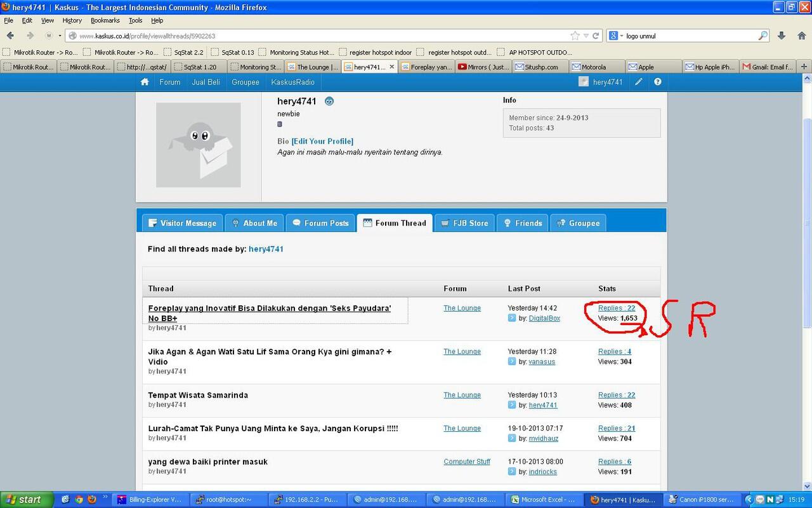Expand hidden system tray icons

[749, 499]
